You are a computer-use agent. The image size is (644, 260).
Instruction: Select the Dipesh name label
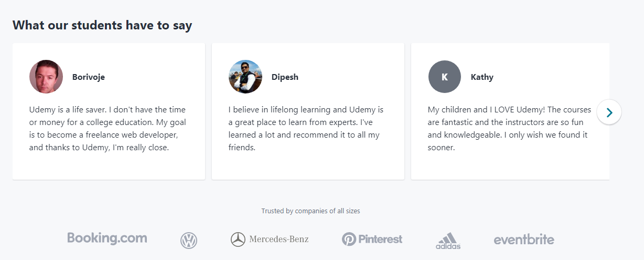tap(285, 77)
